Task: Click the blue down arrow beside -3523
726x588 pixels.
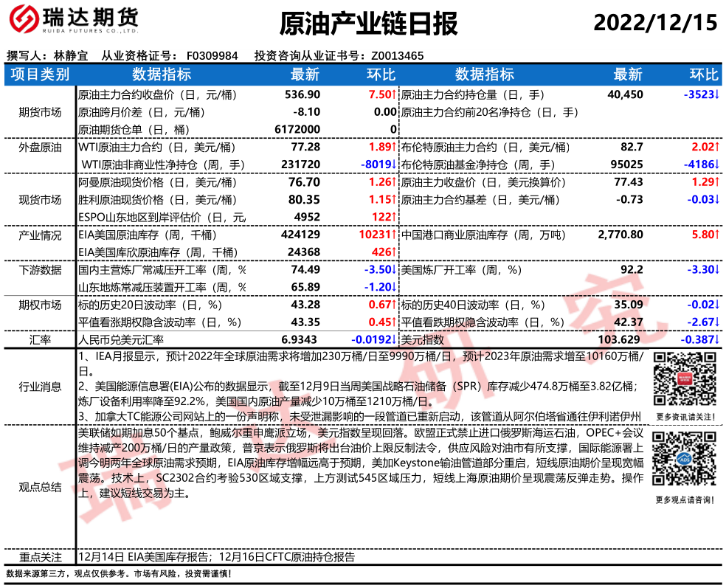Action: [716, 95]
